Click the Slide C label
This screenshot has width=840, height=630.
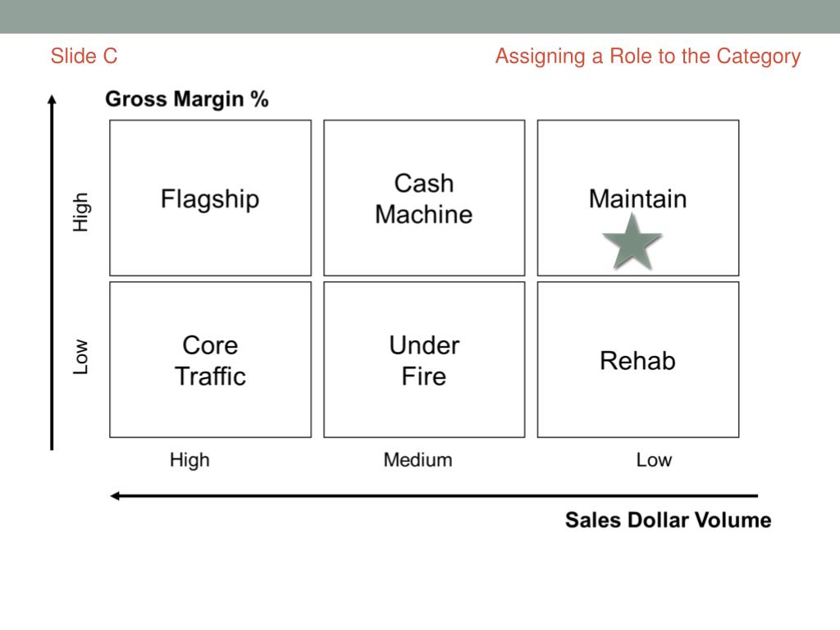click(84, 57)
